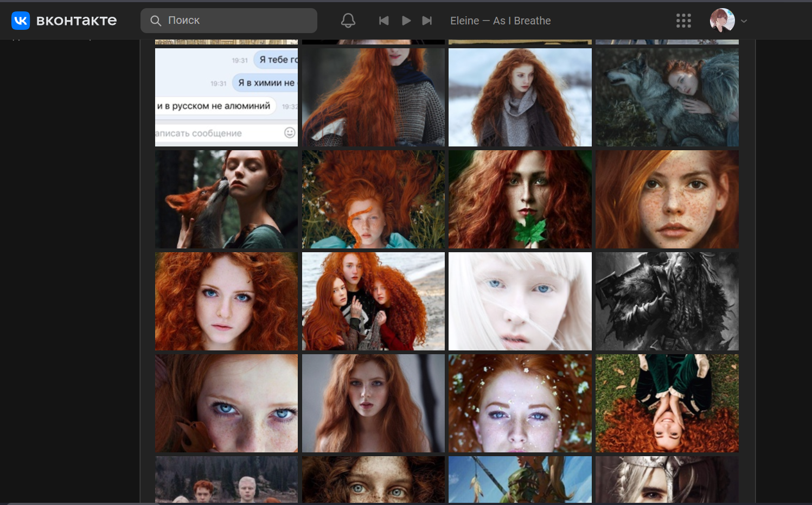
Task: Open the upside-down redhead on grass photo
Action: [x=667, y=403]
